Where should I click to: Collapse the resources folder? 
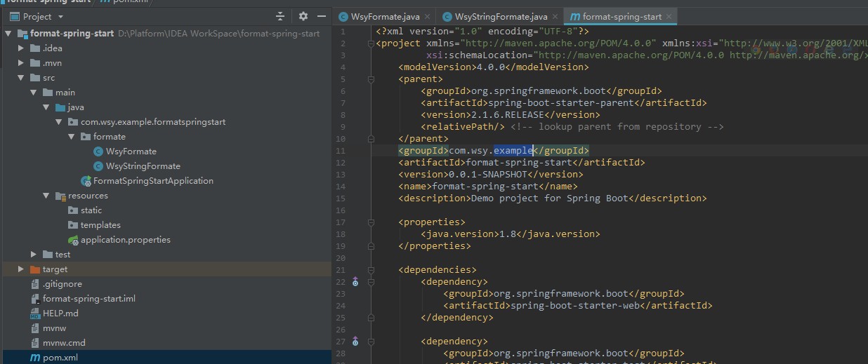46,196
